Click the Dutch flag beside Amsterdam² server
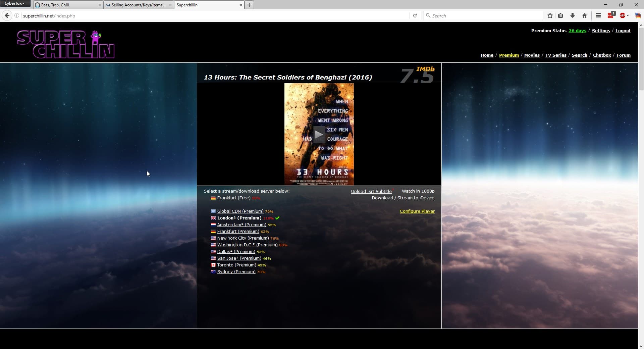 pyautogui.click(x=213, y=225)
